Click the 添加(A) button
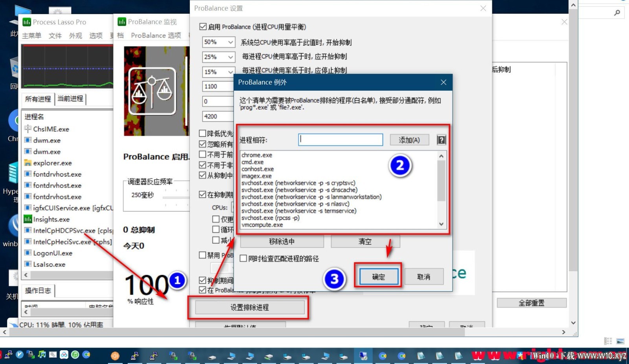 [409, 140]
